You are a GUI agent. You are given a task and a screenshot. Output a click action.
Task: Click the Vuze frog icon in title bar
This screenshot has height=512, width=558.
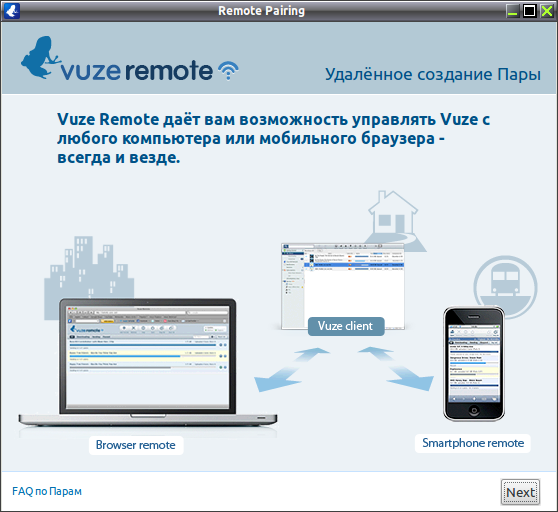pos(12,11)
